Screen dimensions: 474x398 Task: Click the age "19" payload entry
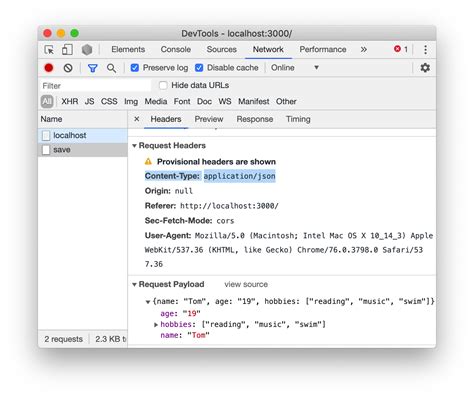[180, 314]
